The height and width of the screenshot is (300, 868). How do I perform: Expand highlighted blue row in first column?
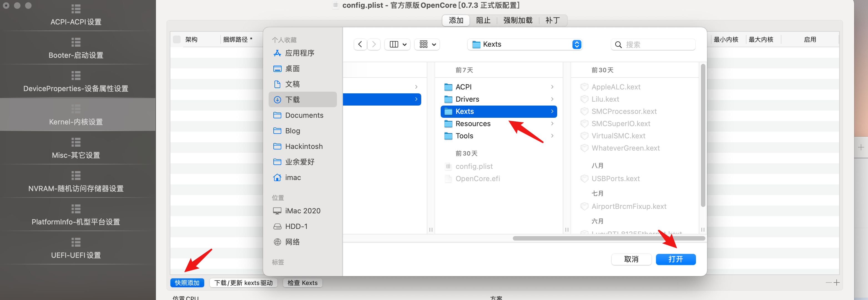click(x=417, y=99)
